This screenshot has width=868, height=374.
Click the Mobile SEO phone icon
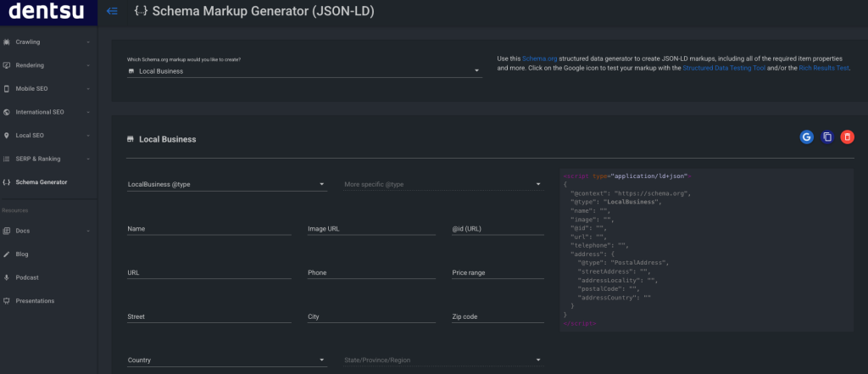click(6, 89)
